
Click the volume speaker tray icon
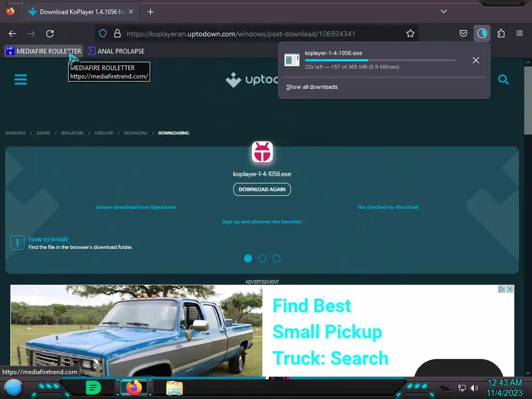pyautogui.click(x=474, y=388)
